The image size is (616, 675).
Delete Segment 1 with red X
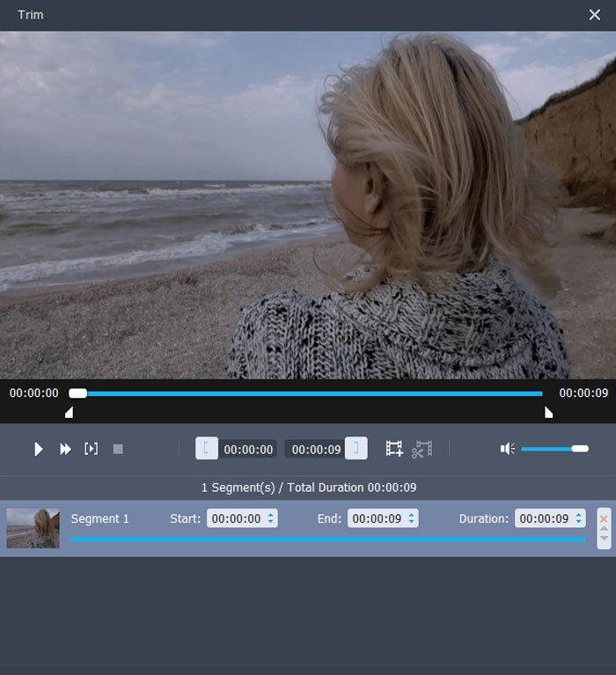point(604,518)
